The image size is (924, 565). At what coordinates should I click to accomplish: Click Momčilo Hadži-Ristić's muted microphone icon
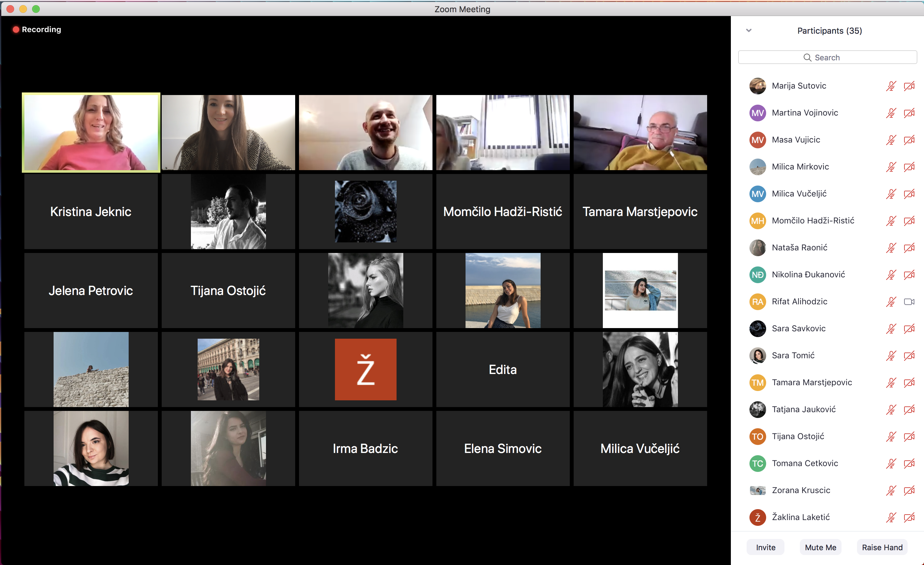891,221
